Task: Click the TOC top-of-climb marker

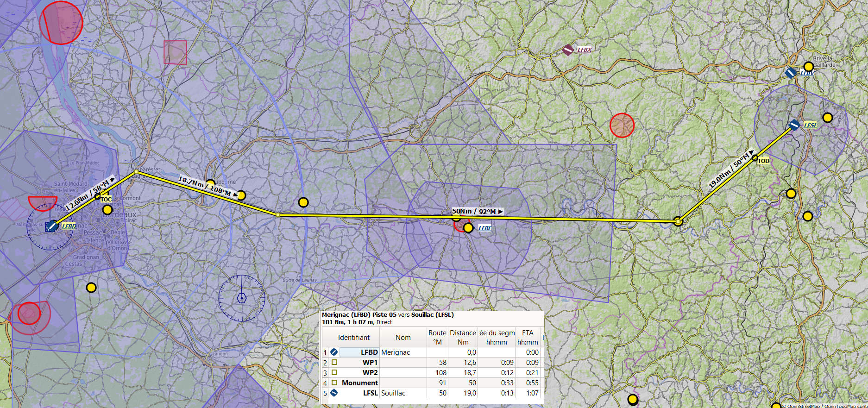Action: click(98, 196)
